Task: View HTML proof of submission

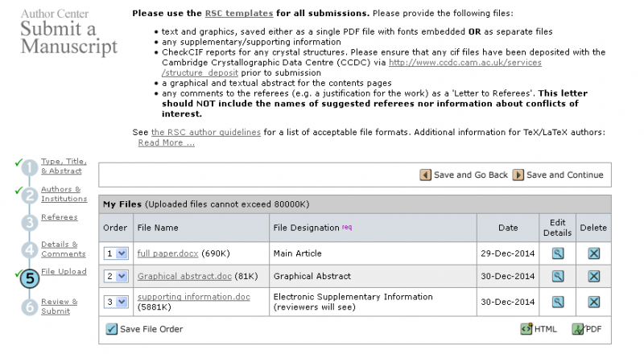Action: click(539, 328)
